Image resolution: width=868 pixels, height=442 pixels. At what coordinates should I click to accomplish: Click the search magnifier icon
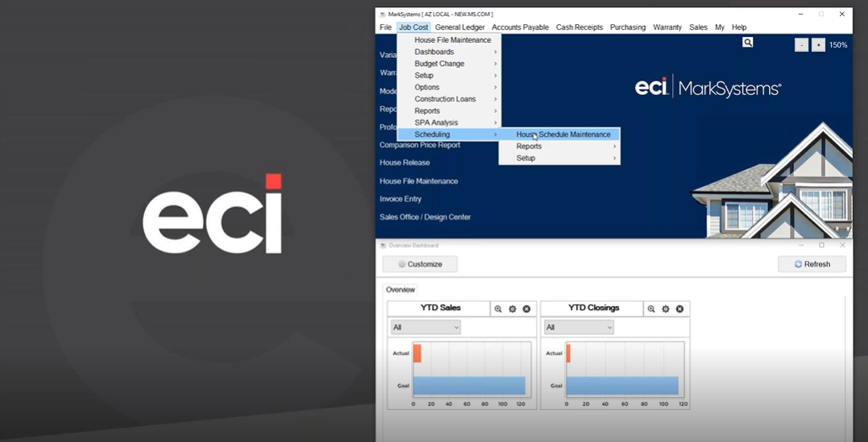pos(747,42)
